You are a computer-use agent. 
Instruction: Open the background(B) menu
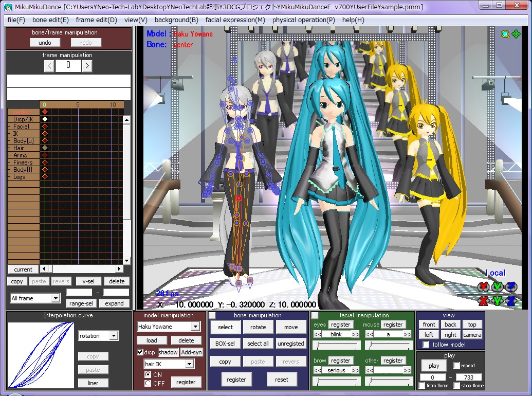[x=176, y=20]
